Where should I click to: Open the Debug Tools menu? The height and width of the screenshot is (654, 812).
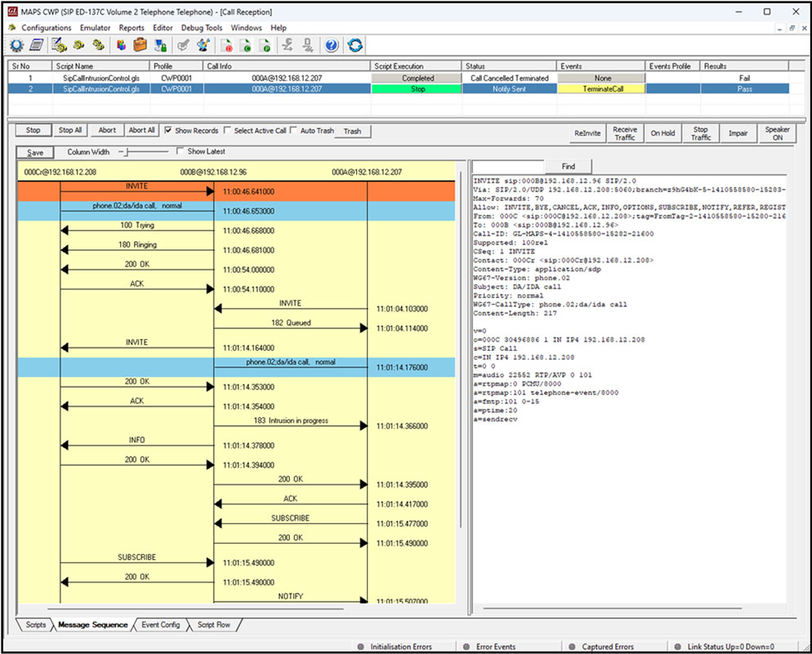[202, 28]
